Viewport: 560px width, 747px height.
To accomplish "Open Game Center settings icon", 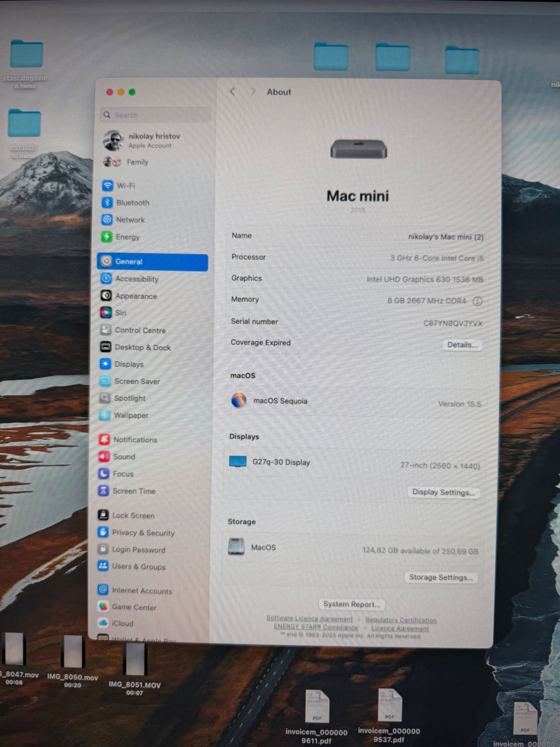I will (x=103, y=607).
